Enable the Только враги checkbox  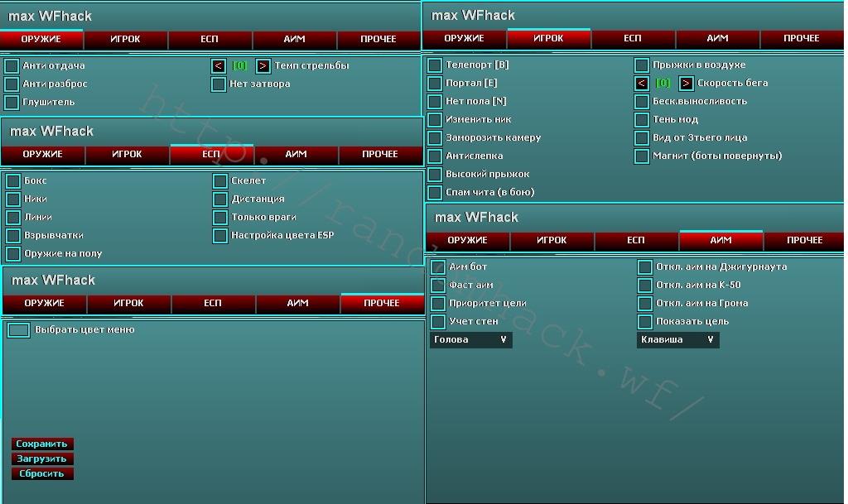(220, 217)
